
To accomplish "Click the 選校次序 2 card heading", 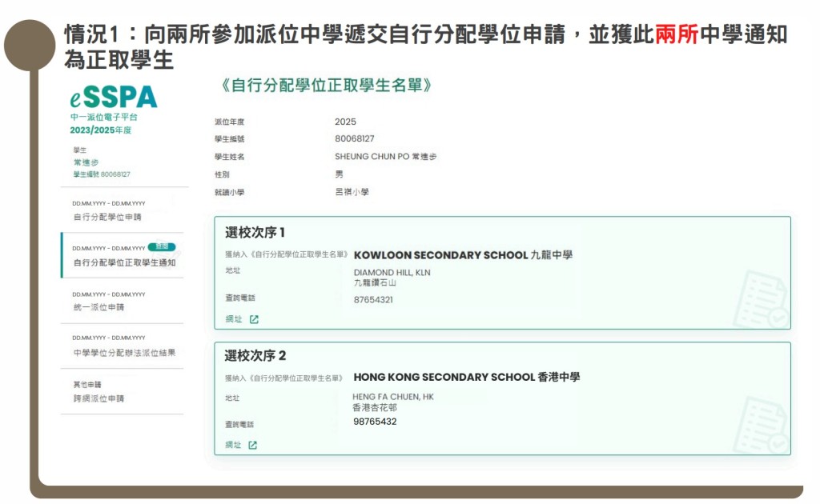I will click(x=255, y=356).
